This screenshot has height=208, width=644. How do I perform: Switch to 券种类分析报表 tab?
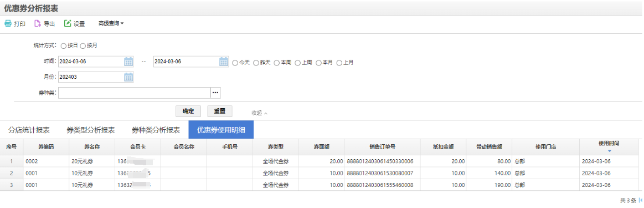(156, 130)
